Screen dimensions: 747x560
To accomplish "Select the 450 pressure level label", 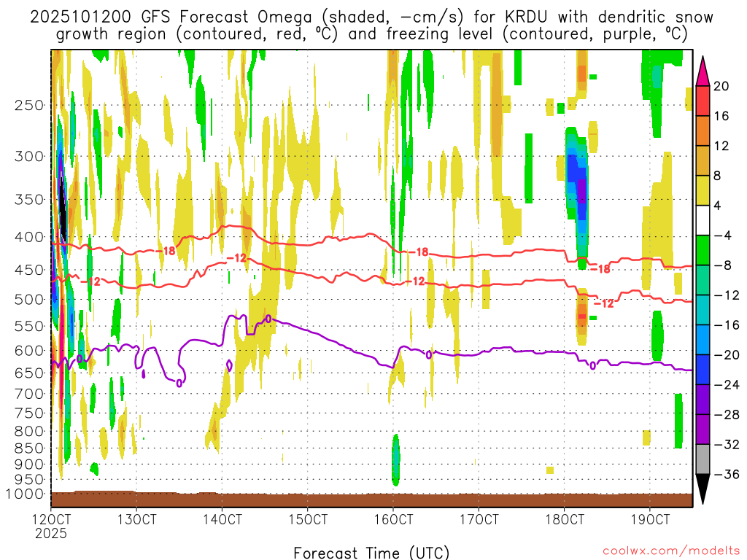I will (29, 270).
